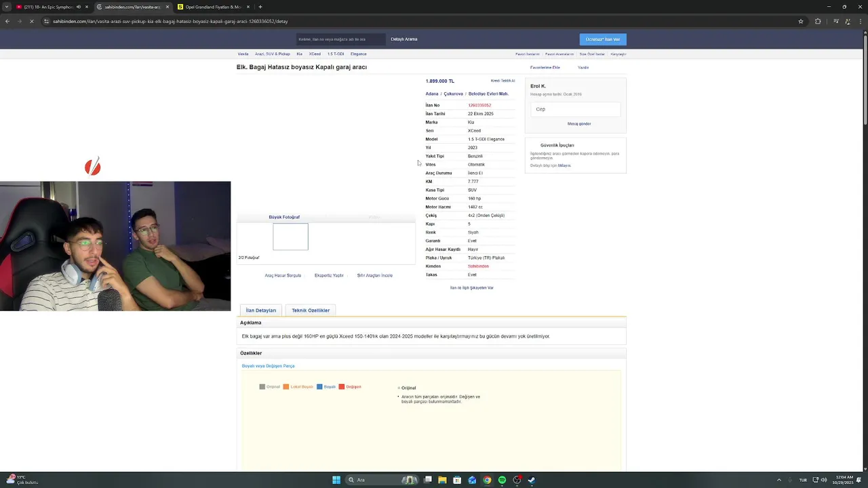Open the tıklayın security tips link
Screen dimensions: 868x488
click(564, 165)
